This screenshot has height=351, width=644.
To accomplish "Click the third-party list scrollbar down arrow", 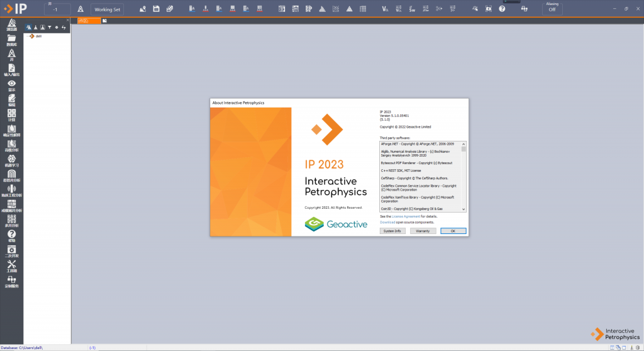I will coord(464,209).
